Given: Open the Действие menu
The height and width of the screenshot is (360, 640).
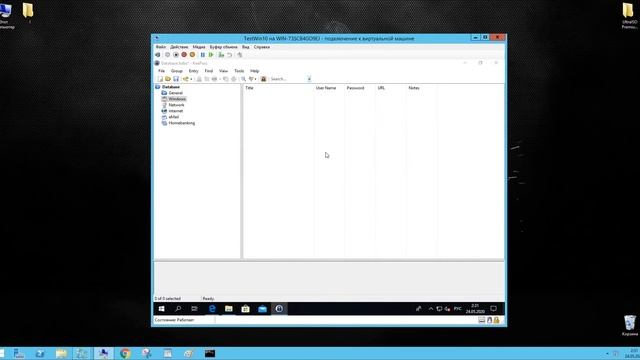Looking at the screenshot, I should click(x=179, y=47).
